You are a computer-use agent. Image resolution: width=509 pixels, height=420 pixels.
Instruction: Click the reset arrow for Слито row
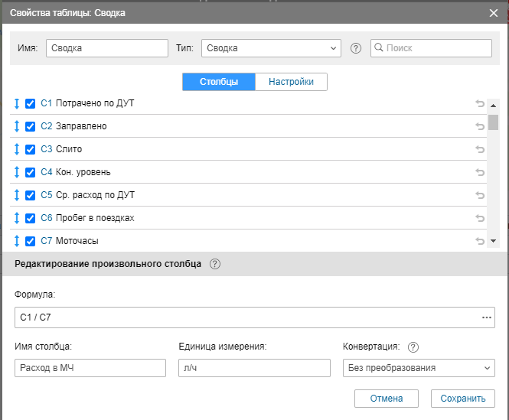[480, 150]
